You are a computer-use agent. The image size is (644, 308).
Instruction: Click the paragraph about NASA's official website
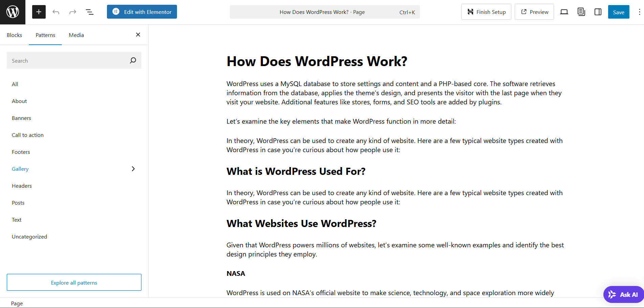pos(390,293)
